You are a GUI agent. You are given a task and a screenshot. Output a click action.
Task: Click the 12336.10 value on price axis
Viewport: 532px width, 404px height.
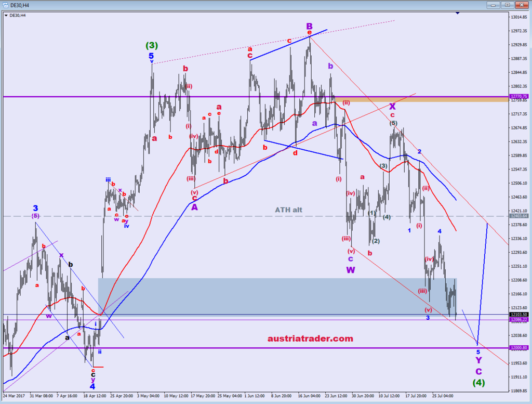519,239
